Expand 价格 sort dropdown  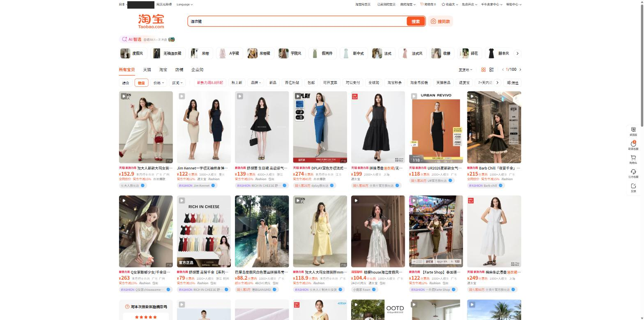pyautogui.click(x=159, y=83)
